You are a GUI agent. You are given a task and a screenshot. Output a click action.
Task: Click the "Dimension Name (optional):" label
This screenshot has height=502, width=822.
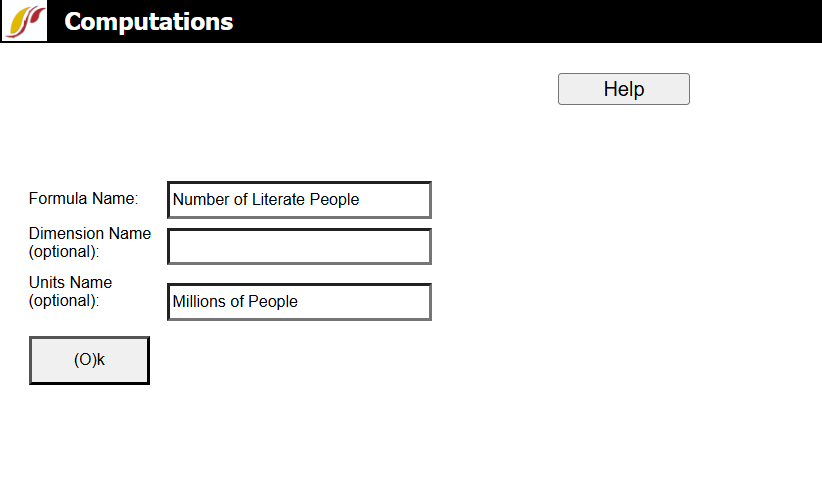[90, 242]
